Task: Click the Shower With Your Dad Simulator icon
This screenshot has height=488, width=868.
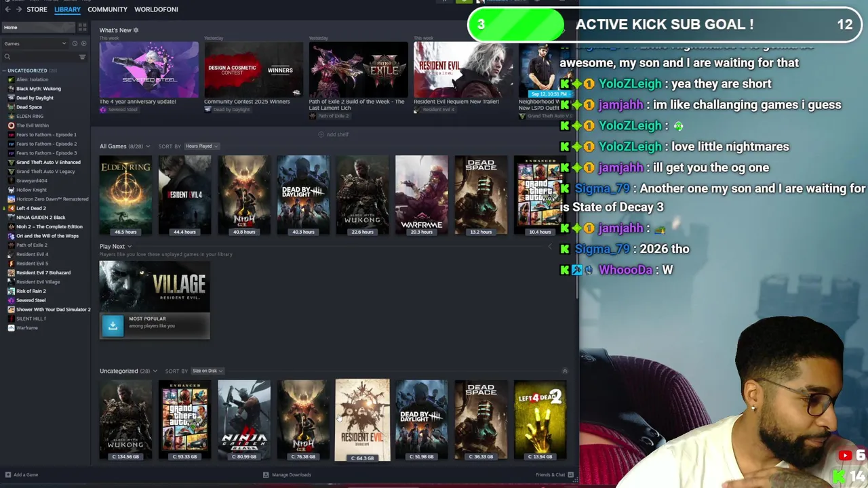Action: (x=11, y=309)
